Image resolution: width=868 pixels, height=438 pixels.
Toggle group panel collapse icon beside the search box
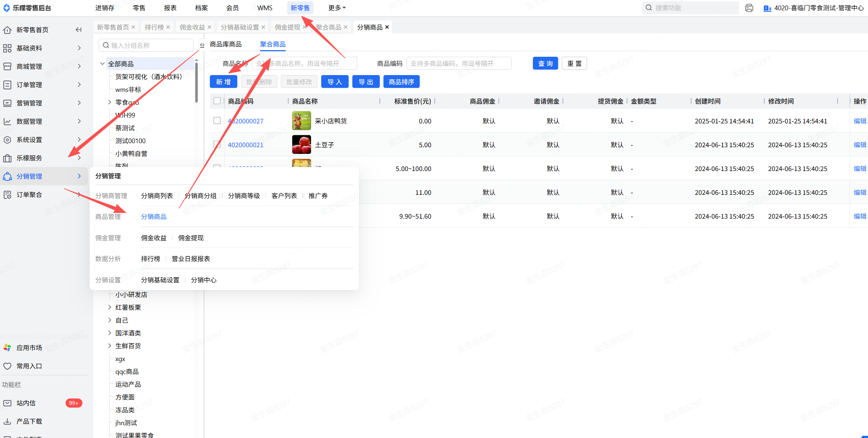[x=202, y=45]
